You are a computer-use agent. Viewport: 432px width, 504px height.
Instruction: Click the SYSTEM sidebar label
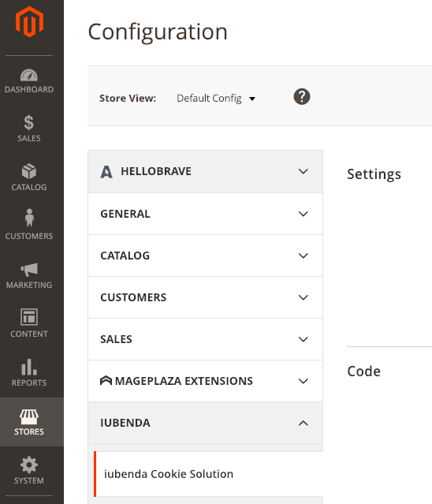(29, 480)
